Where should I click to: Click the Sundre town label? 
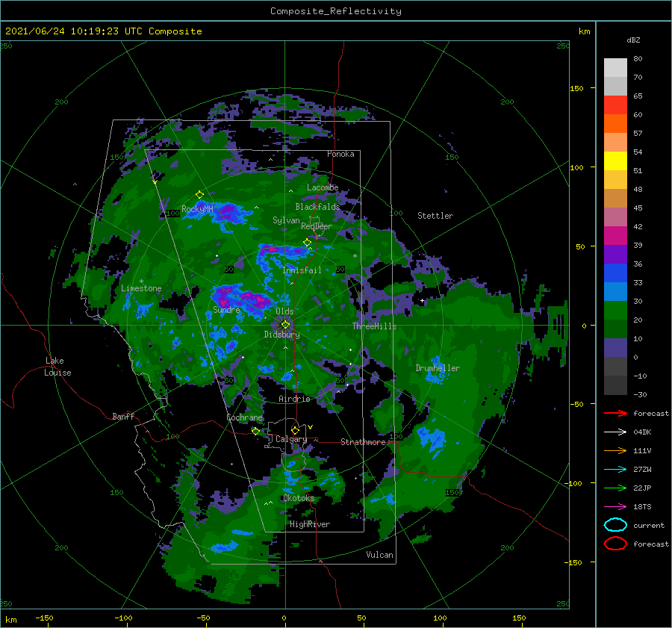pyautogui.click(x=226, y=309)
